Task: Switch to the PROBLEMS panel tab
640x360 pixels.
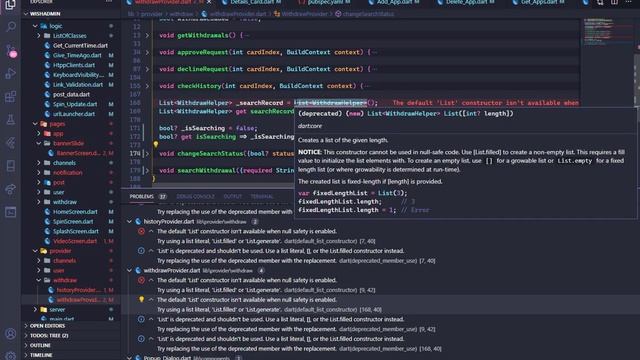Action: click(x=142, y=197)
